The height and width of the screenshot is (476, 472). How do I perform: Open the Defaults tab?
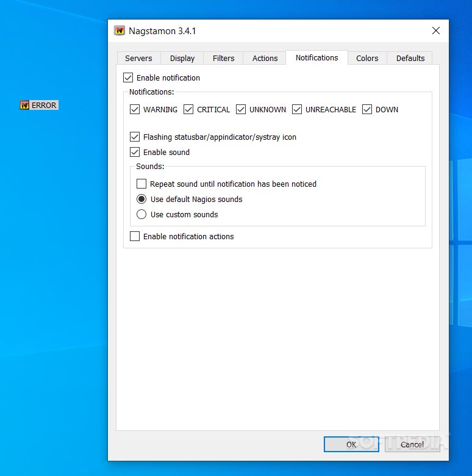pyautogui.click(x=410, y=59)
